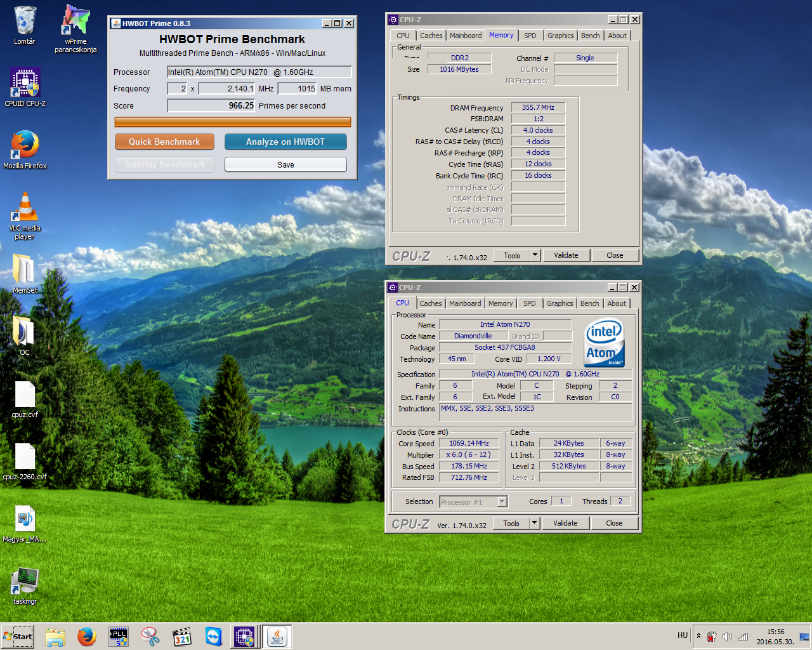Open Mainboard tab in the Processor CPU-Z window
Image resolution: width=812 pixels, height=650 pixels.
(465, 303)
